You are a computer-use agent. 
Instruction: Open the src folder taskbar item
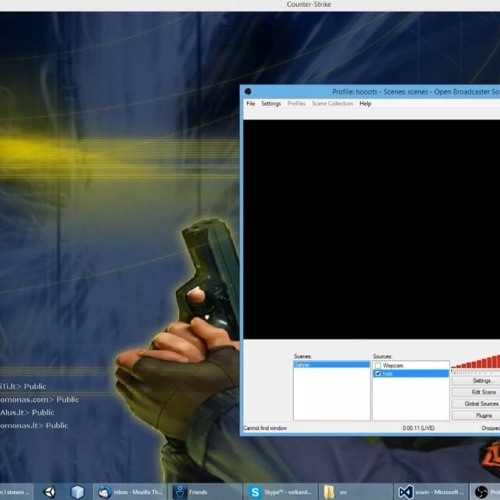[355, 492]
